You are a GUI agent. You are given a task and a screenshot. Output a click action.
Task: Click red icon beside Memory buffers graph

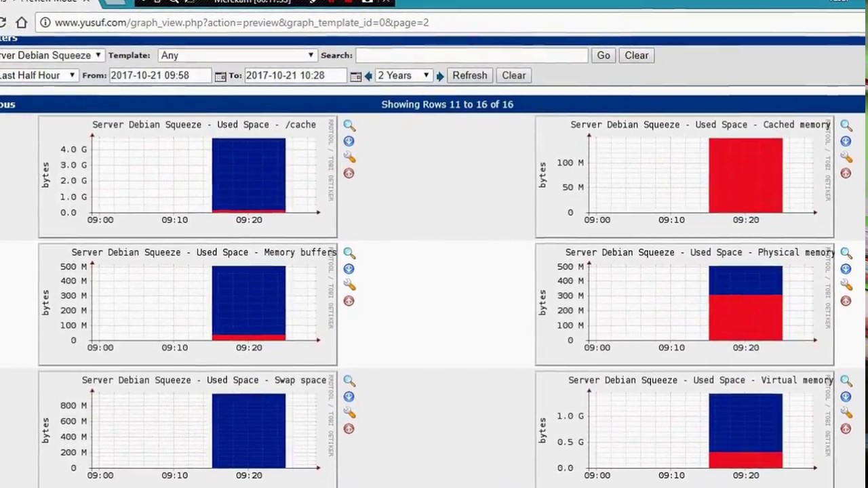pyautogui.click(x=349, y=301)
